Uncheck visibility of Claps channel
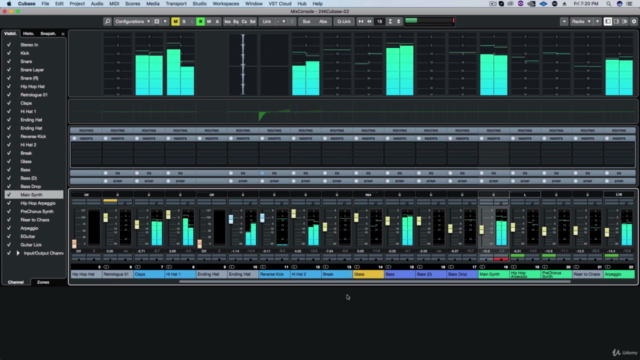This screenshot has height=360, width=640. point(9,103)
